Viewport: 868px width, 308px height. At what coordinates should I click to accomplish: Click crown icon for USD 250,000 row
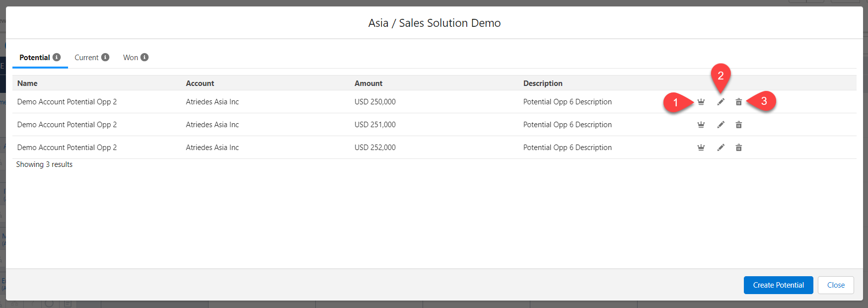(x=701, y=102)
